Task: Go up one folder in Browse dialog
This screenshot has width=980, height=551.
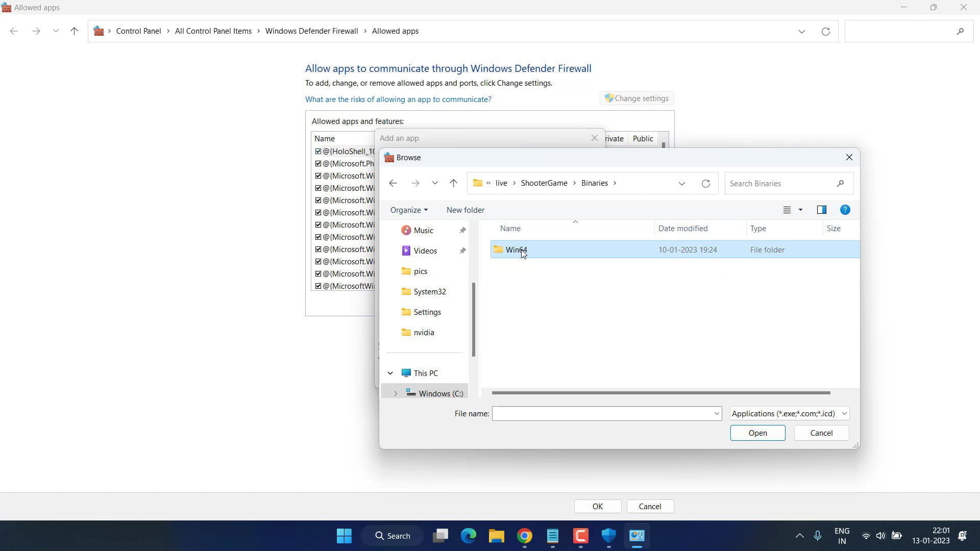Action: (453, 183)
